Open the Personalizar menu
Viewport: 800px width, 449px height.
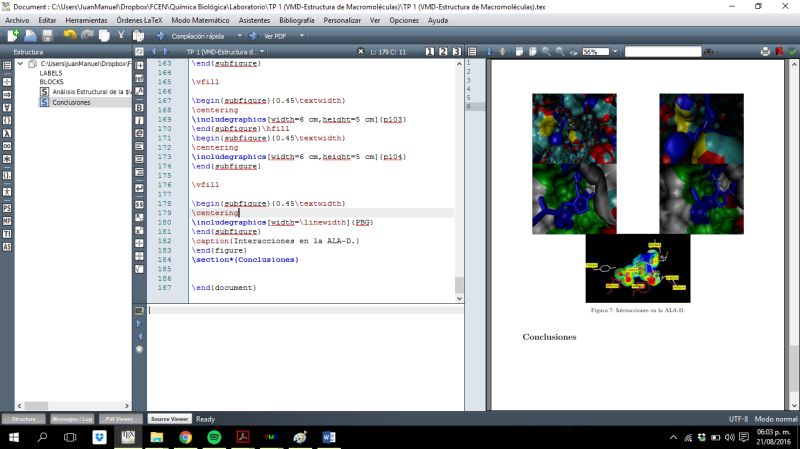342,20
